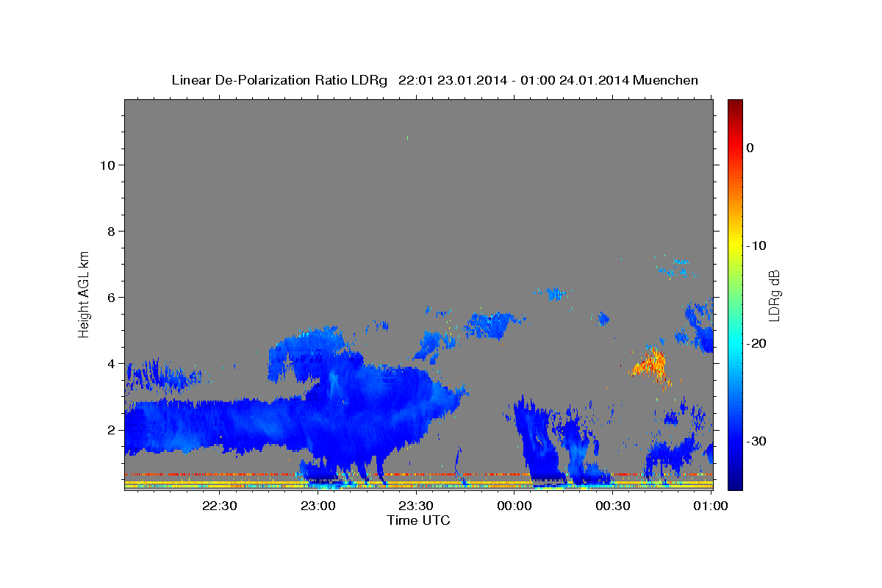Click the colorbar value -30
The image size is (882, 588).
pyautogui.click(x=756, y=441)
